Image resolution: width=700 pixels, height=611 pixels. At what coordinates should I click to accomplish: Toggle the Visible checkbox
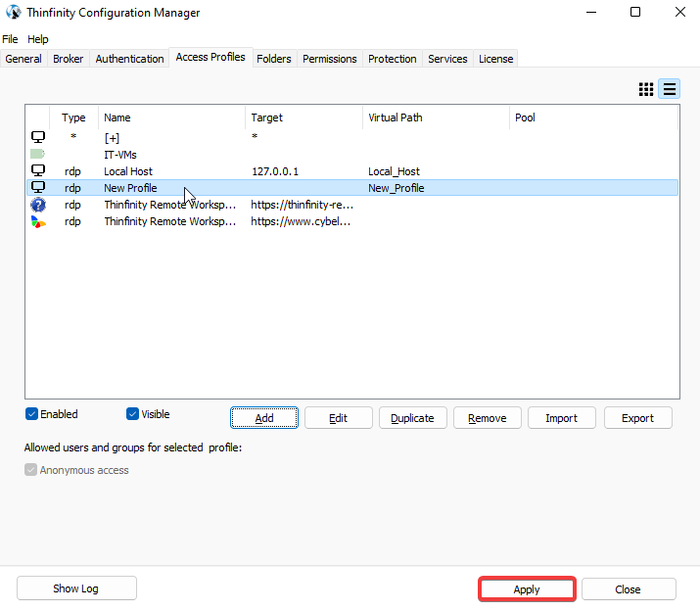[x=132, y=414]
